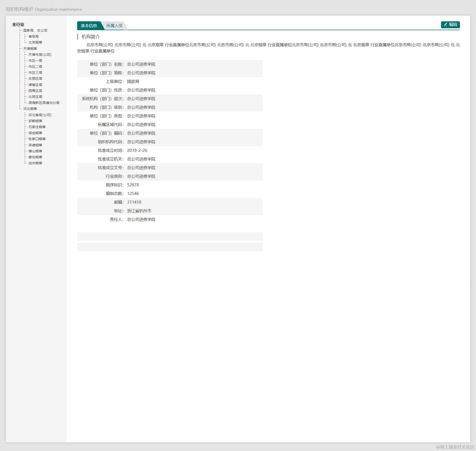The height and width of the screenshot is (451, 476).
Task: Select 天津市局(公司) tree item
Action: [x=40, y=55]
